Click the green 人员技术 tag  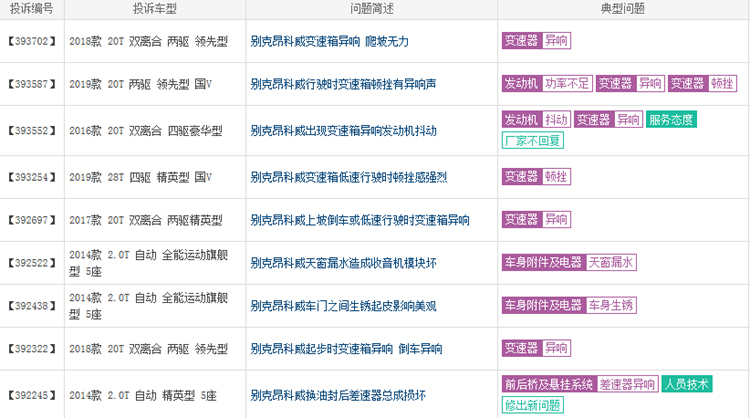tap(687, 384)
